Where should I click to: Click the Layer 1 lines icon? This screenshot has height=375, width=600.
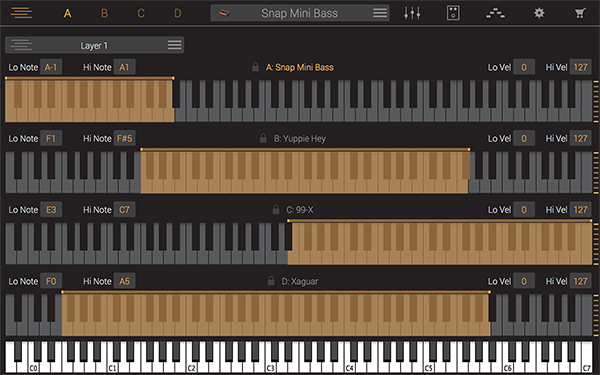[x=21, y=45]
